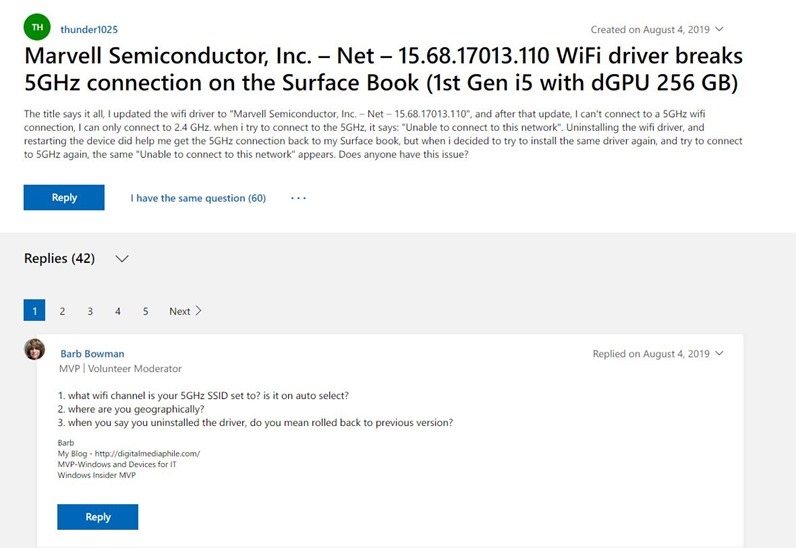Open the thunder1025 profile link

tap(89, 29)
